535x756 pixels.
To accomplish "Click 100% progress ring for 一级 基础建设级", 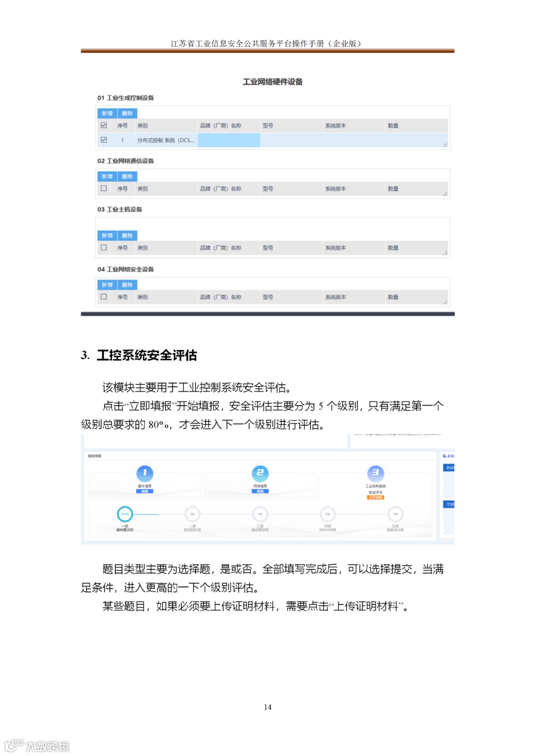I will pos(125,514).
